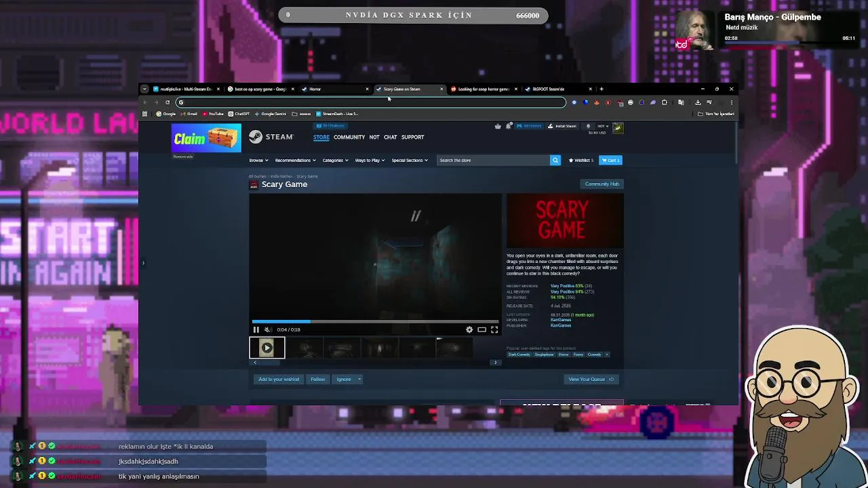Expand the Ways to Play dropdown
The height and width of the screenshot is (488, 868).
[x=370, y=160]
